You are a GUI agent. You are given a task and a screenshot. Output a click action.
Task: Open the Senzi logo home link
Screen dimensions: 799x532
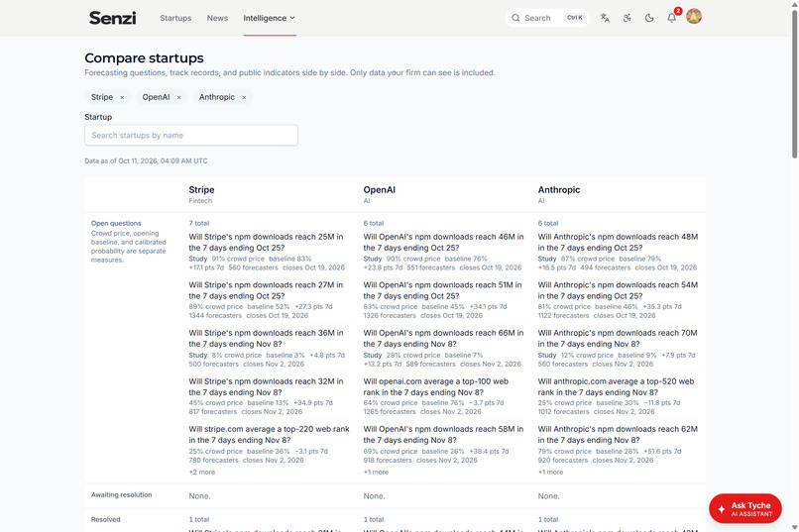click(112, 18)
